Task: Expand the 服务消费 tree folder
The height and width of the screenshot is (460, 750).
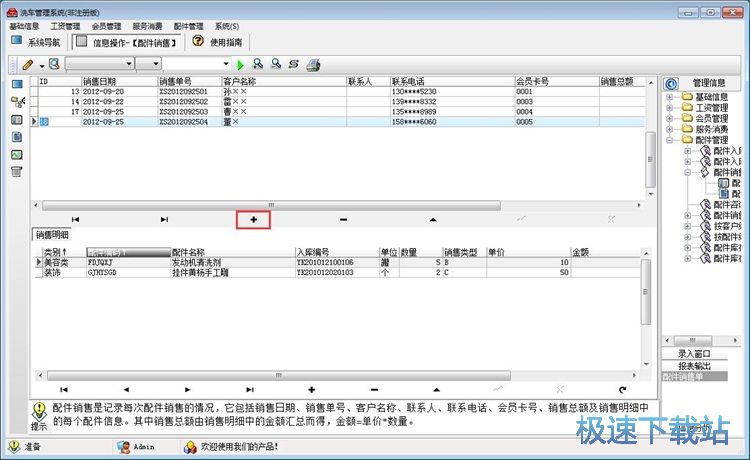Action: coord(670,129)
